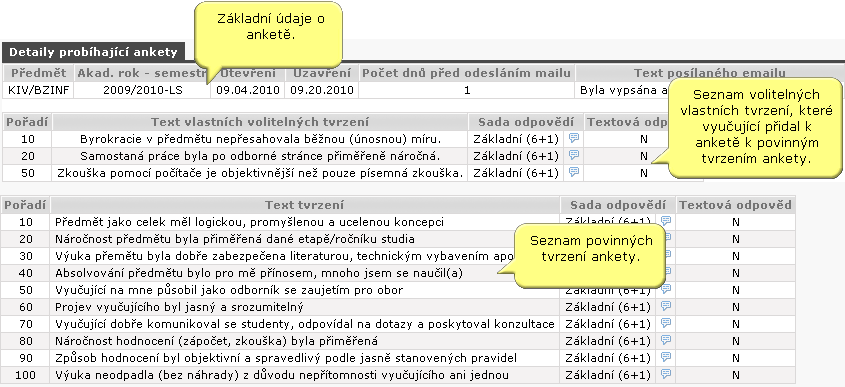Image resolution: width=845 pixels, height=387 pixels.
Task: Select order number '90' in mandatory table
Action: coord(25,358)
